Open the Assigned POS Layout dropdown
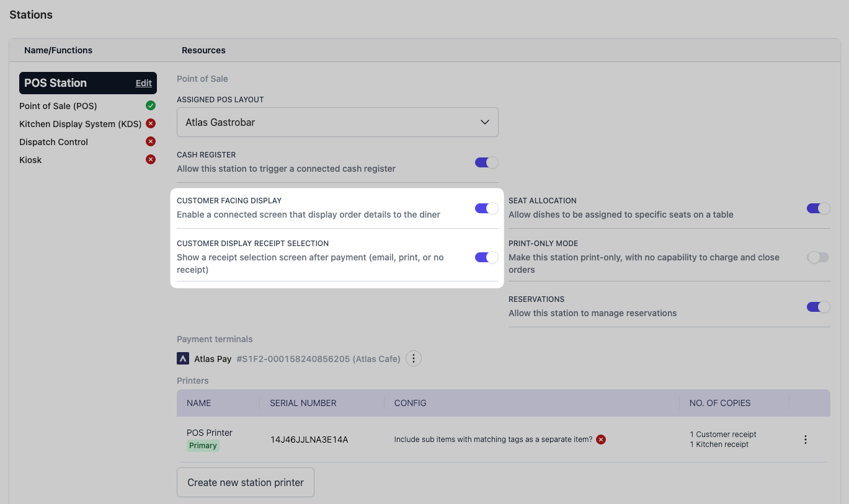849x504 pixels. (x=337, y=122)
